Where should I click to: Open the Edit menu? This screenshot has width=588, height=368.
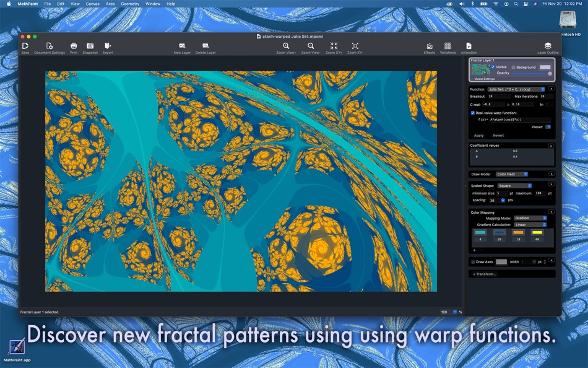click(61, 4)
